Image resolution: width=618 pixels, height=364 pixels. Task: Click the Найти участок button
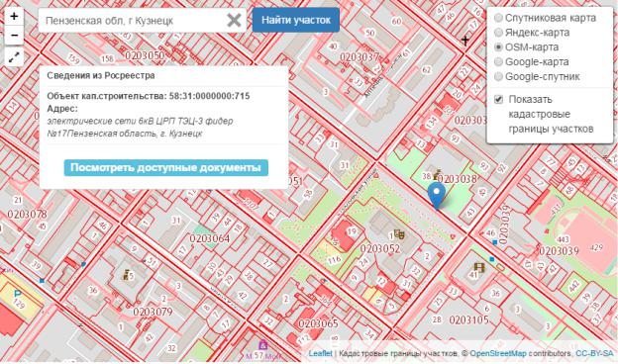(295, 20)
